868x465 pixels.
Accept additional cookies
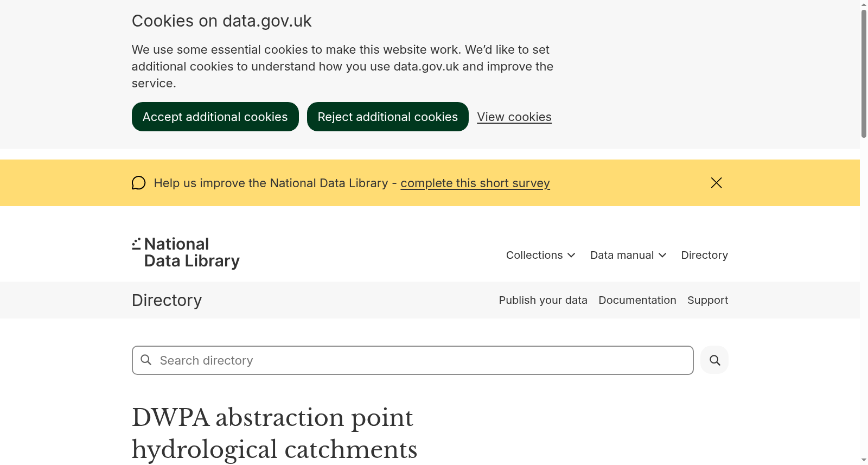(x=215, y=117)
